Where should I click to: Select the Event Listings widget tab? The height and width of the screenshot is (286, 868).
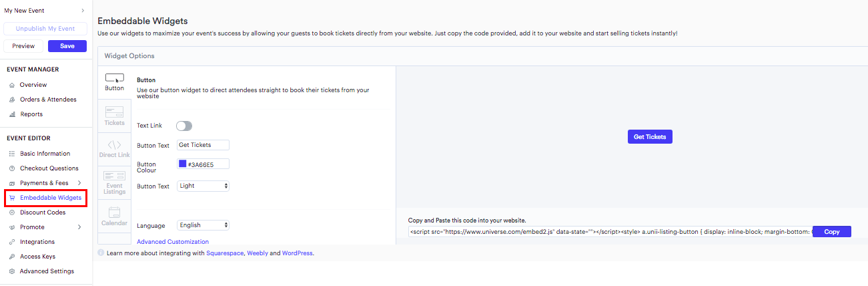[114, 183]
